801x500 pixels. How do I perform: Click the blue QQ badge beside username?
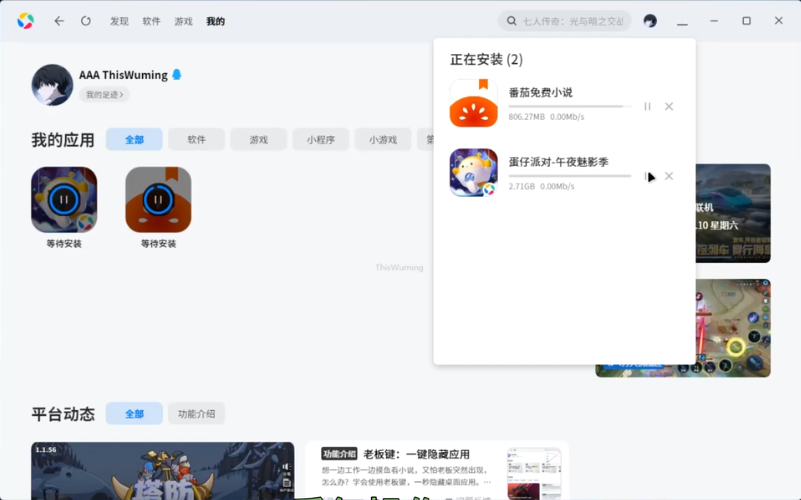[177, 75]
